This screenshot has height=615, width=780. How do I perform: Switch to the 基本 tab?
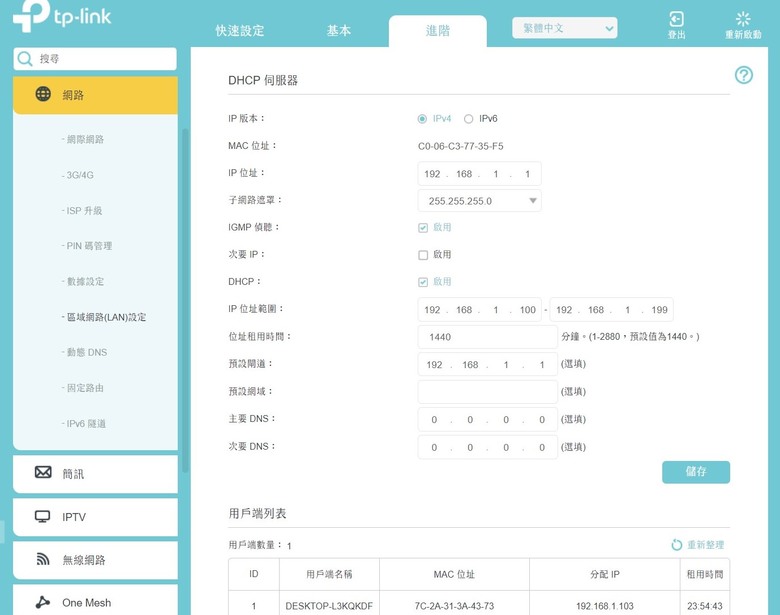(339, 30)
